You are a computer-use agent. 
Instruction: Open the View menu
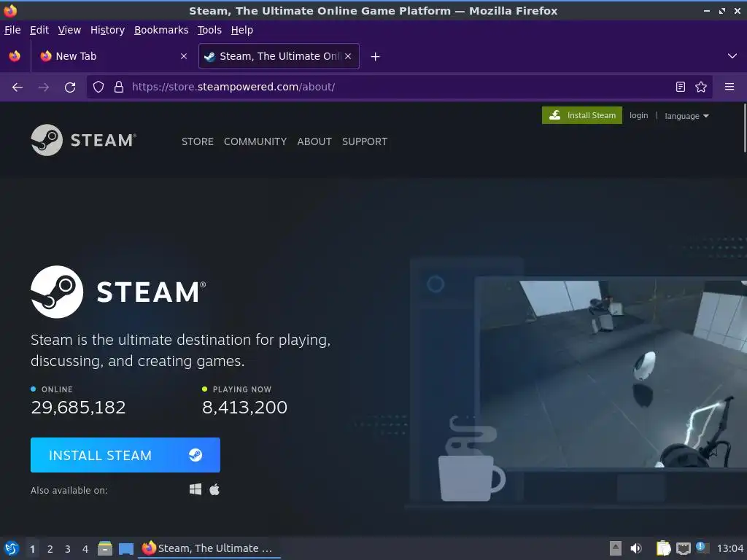click(69, 30)
